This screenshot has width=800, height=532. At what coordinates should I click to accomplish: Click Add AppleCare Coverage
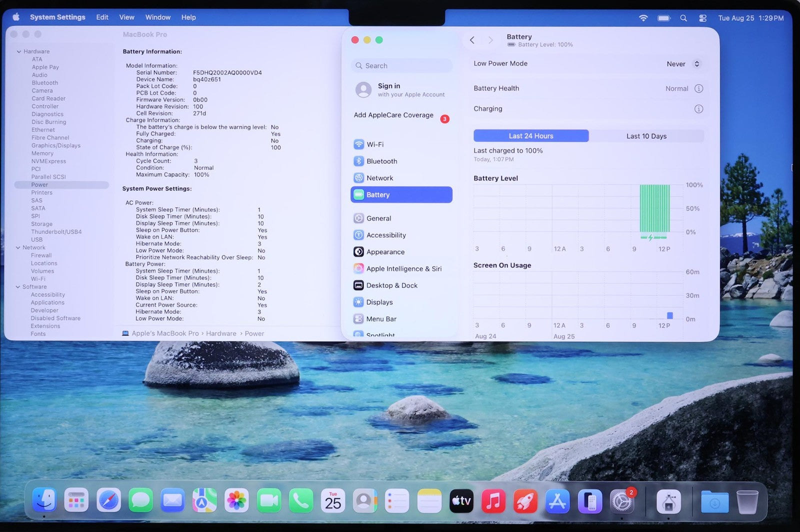[x=393, y=115]
